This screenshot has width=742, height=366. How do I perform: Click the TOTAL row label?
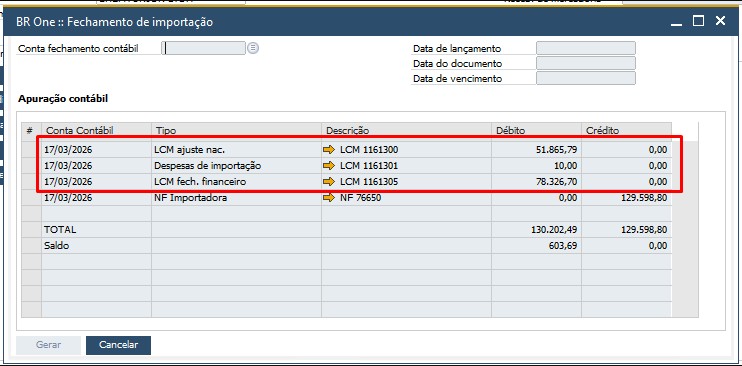coord(60,230)
